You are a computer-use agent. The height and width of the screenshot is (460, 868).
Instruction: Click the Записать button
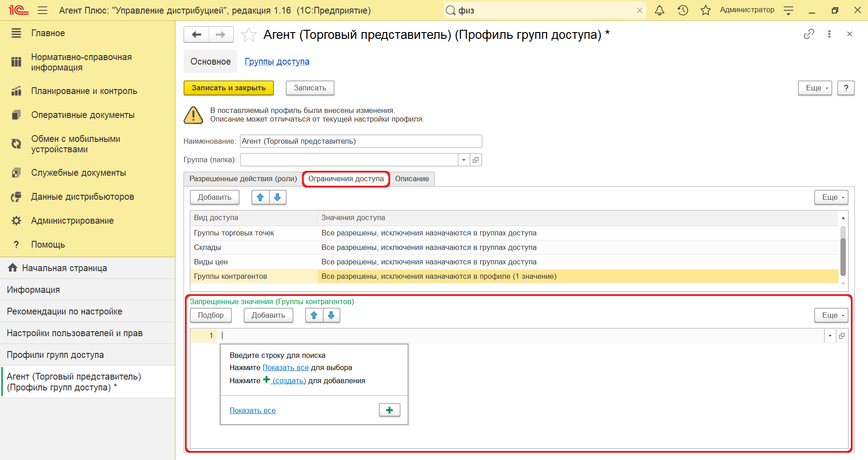coord(310,88)
